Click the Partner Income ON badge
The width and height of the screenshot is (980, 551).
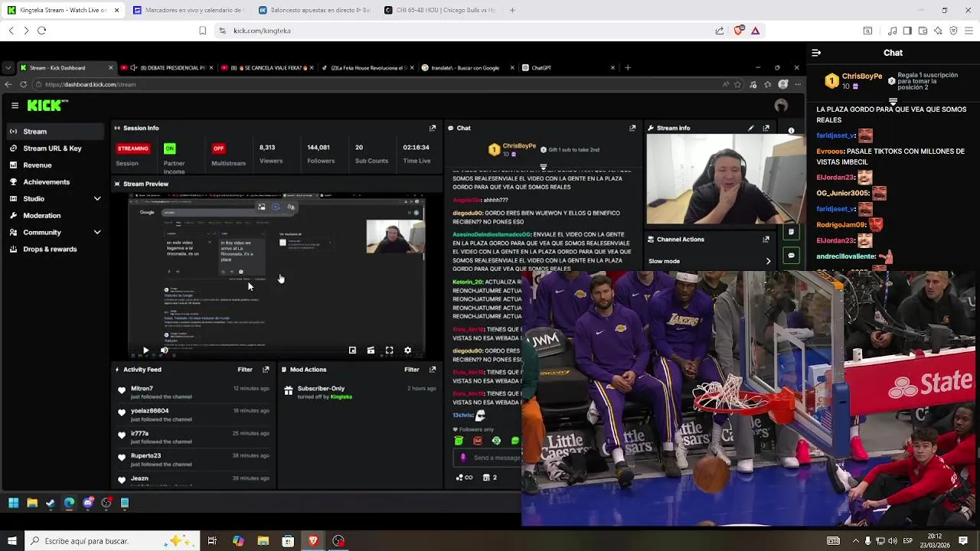[170, 148]
